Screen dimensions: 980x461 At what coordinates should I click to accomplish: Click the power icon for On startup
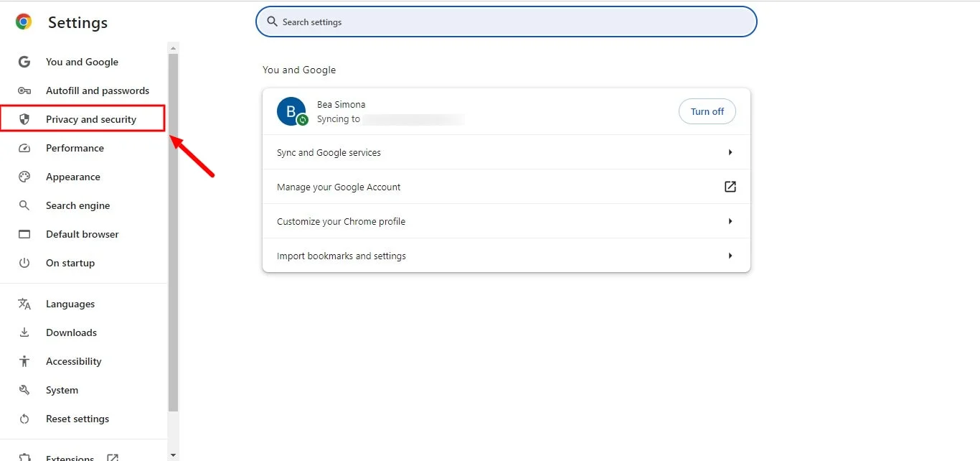coord(24,263)
